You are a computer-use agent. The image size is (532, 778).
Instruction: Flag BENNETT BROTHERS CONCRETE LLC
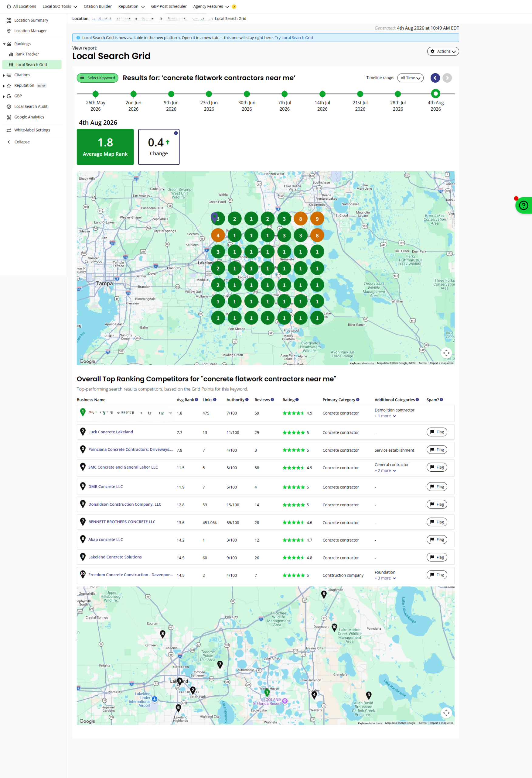[437, 522]
